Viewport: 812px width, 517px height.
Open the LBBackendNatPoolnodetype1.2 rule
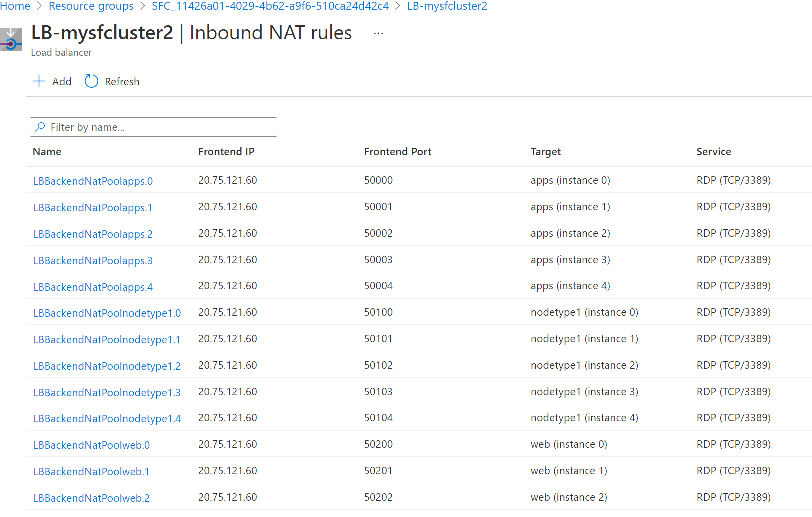107,366
